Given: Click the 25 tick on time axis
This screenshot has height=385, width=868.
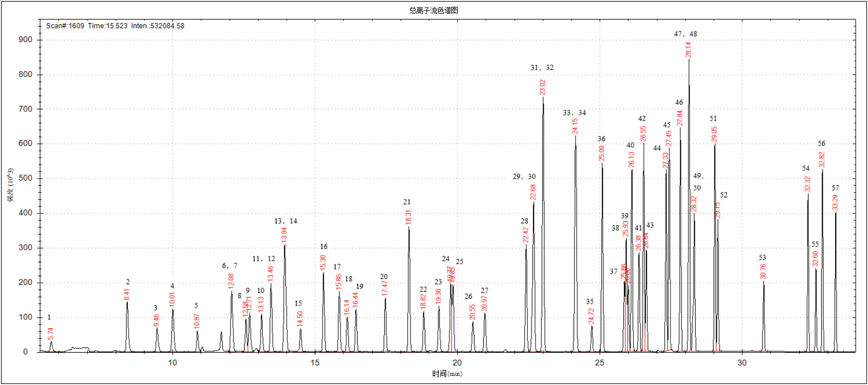Looking at the screenshot, I should point(600,363).
